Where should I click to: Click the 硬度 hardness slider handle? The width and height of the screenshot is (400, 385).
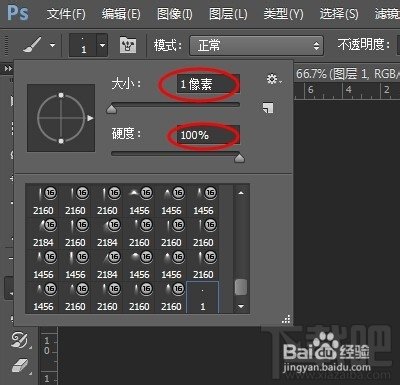(x=239, y=157)
